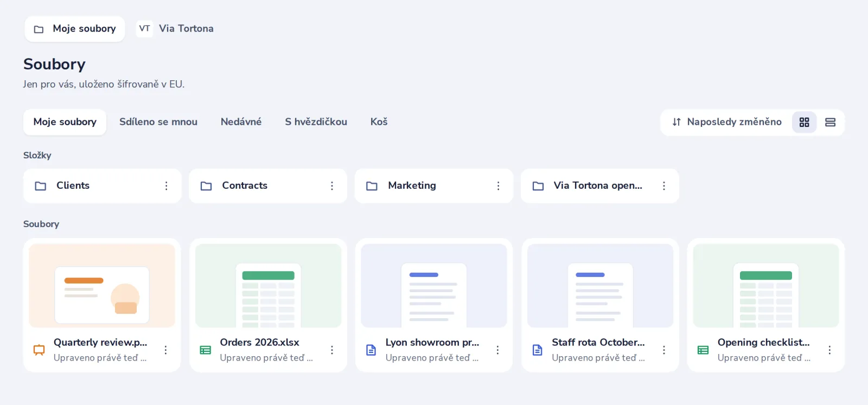Go to the Koš tab
The height and width of the screenshot is (405, 868).
pyautogui.click(x=379, y=122)
